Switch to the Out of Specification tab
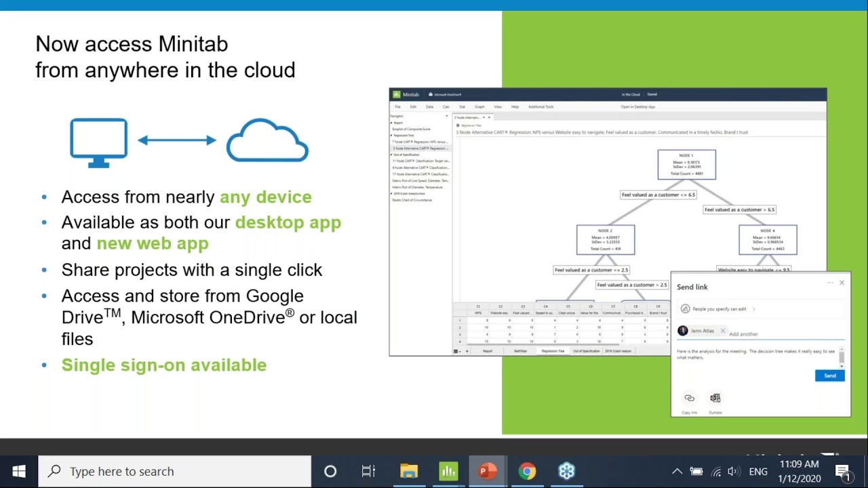The image size is (868, 488). click(586, 351)
